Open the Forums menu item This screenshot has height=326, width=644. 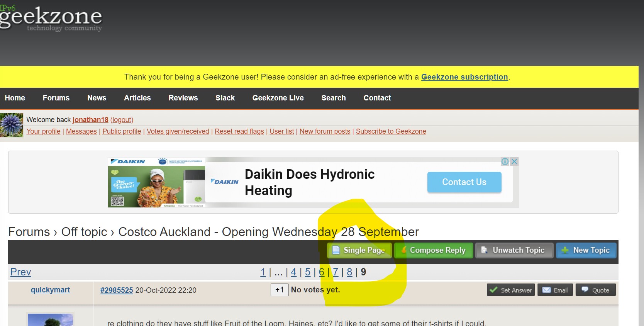[x=56, y=98]
